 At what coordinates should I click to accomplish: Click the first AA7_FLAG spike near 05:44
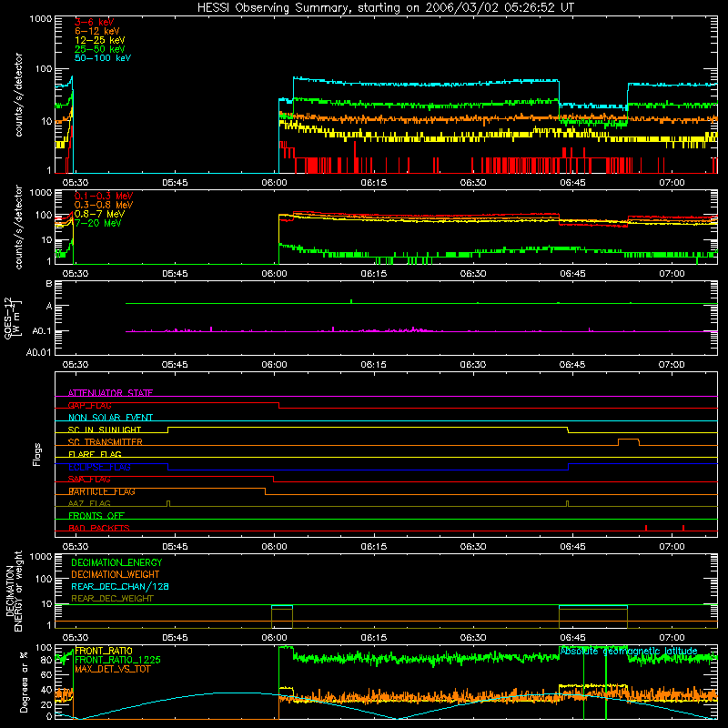[168, 504]
